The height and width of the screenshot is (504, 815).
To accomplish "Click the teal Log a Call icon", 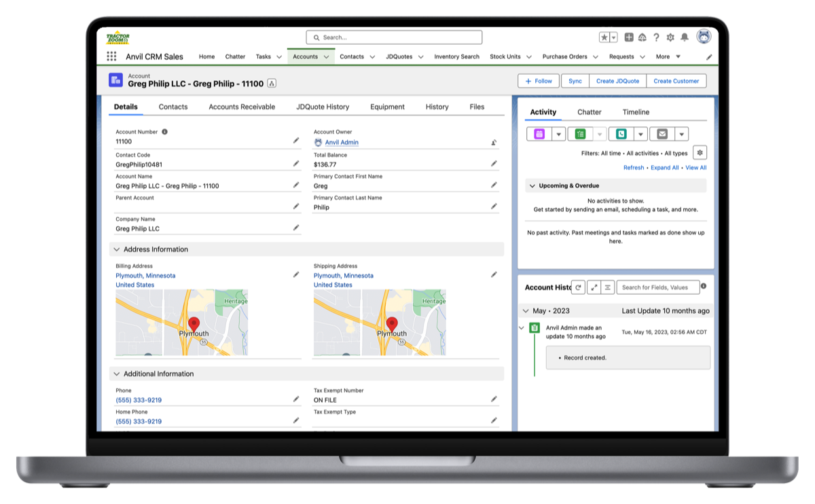I will pyautogui.click(x=621, y=134).
